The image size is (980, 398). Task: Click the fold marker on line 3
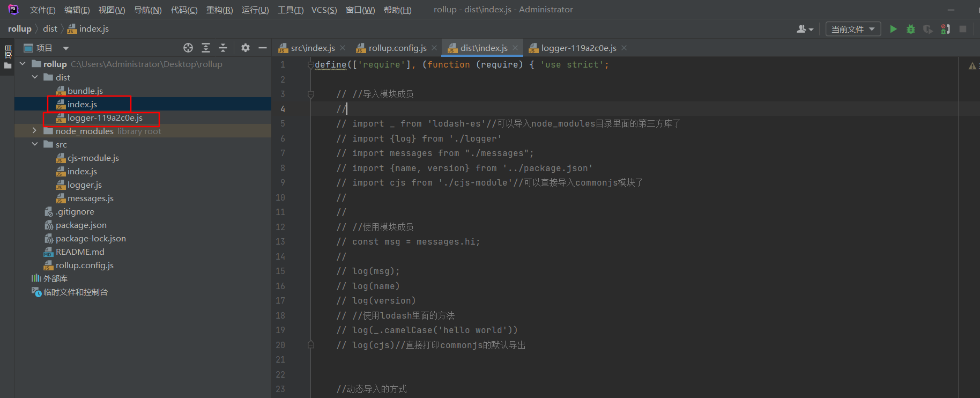(x=310, y=94)
